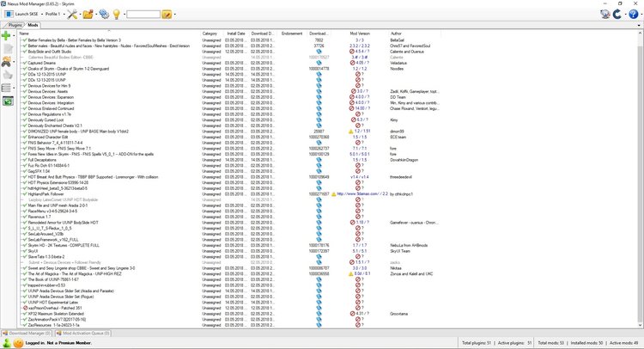Click the thumbs up endorse icon

click(8, 75)
